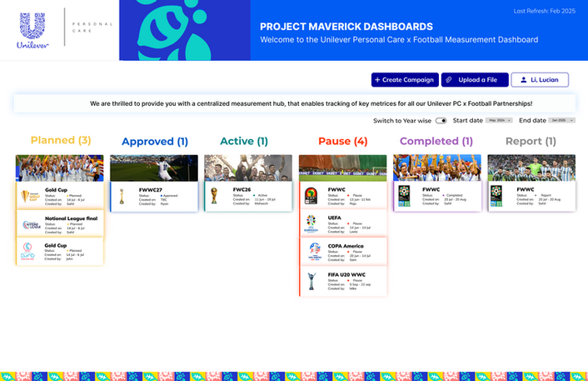The width and height of the screenshot is (588, 381).
Task: Click the FWWC logo in the Report column
Action: coord(496,196)
